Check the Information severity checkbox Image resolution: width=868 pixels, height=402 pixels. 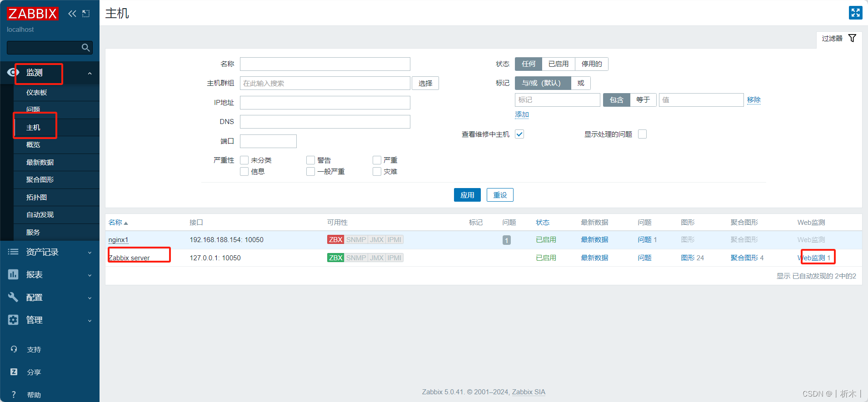pyautogui.click(x=244, y=171)
